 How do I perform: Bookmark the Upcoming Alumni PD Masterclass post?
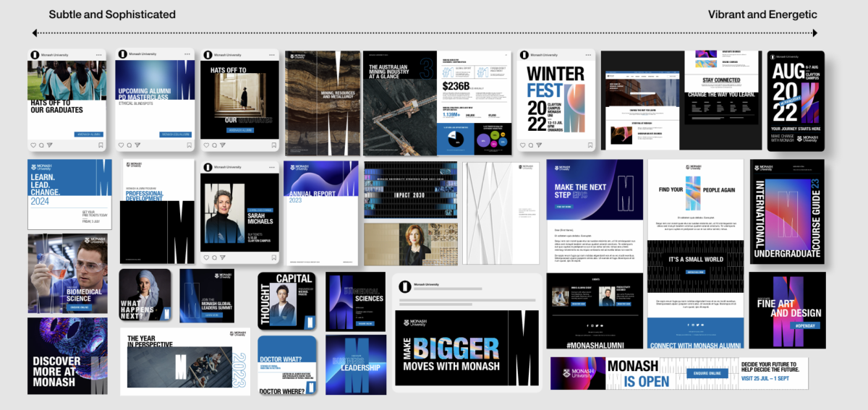(190, 145)
